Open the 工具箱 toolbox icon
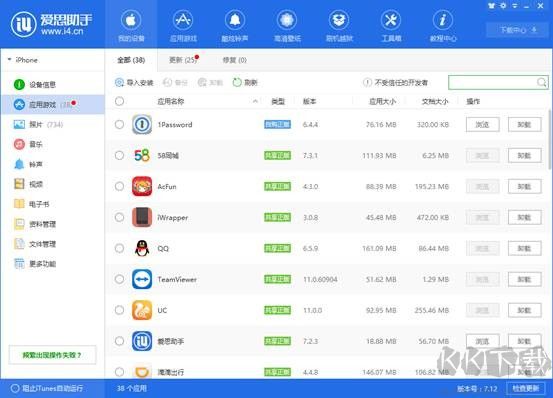 [391, 20]
